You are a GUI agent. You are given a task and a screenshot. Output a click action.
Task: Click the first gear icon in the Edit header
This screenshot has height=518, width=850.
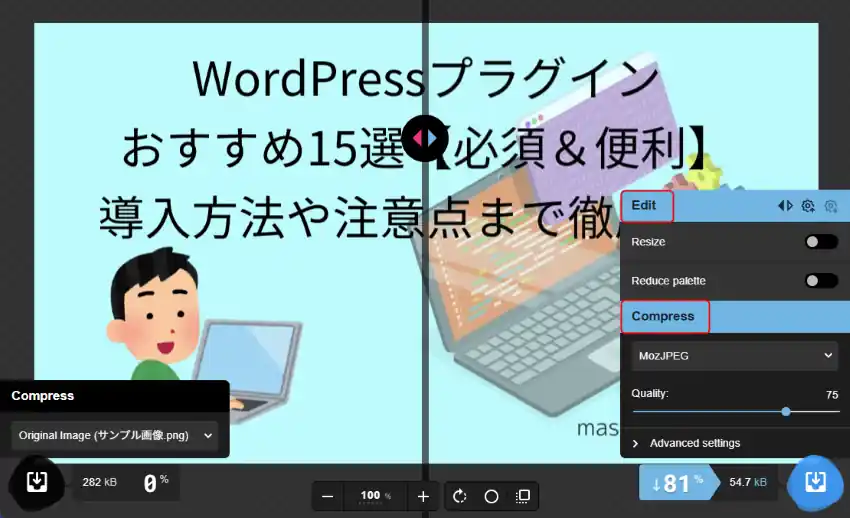coord(808,206)
